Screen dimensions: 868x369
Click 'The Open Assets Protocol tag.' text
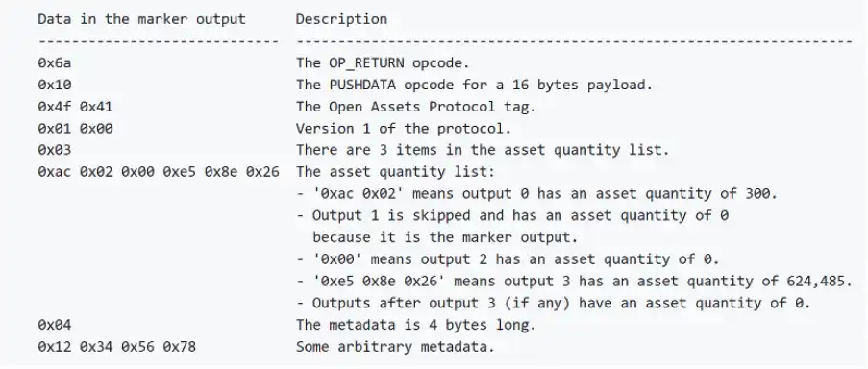(x=415, y=107)
